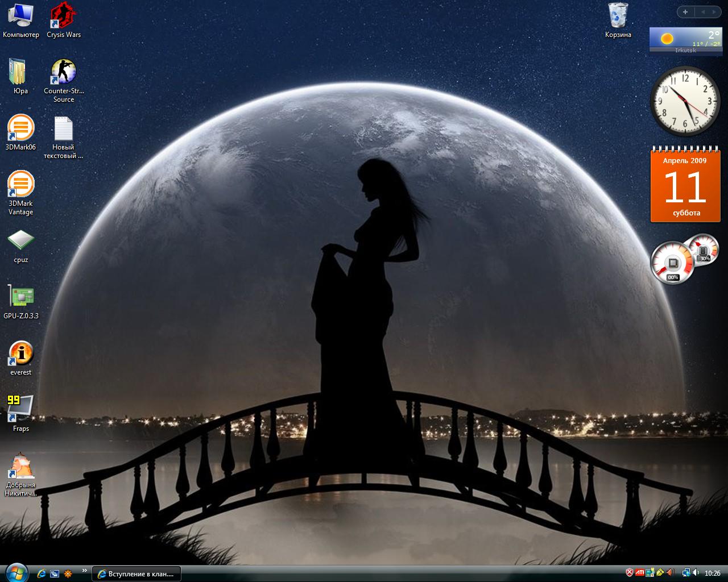Select the Counter-Strike Source shortcut
728x582 pixels.
tap(64, 80)
